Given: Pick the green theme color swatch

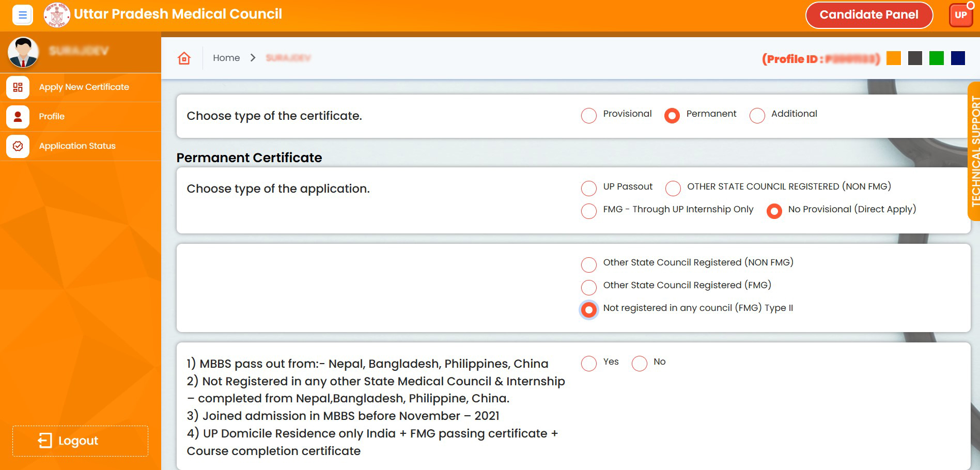Looking at the screenshot, I should point(936,58).
